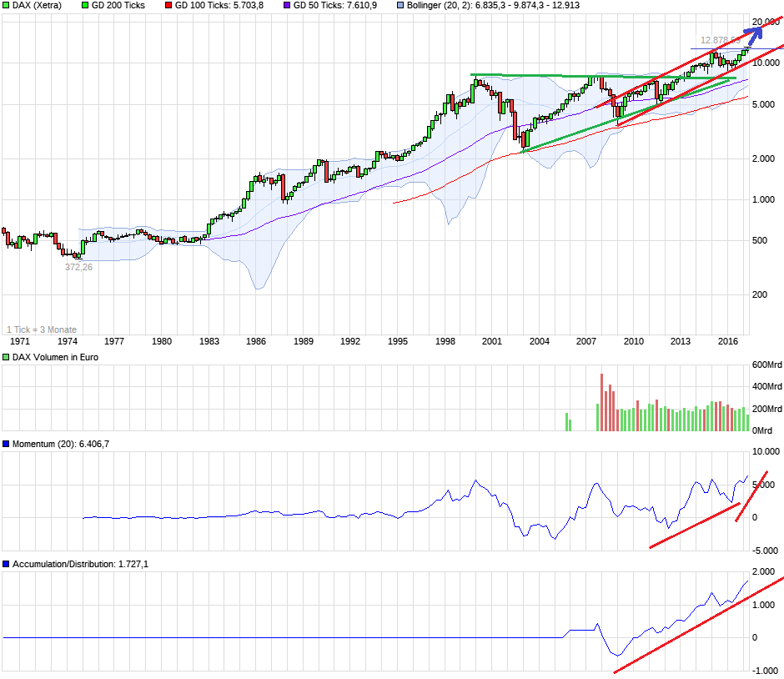Click the 2013 label on the time axis
This screenshot has width=784, height=679.
[x=680, y=341]
